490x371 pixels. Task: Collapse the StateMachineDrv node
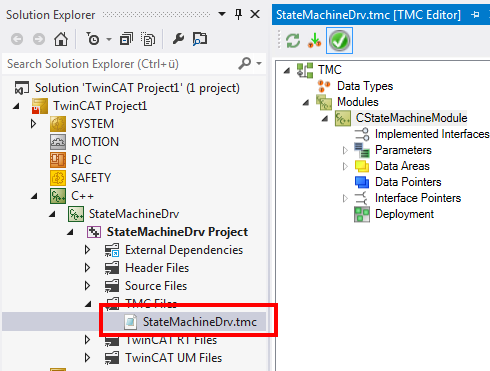click(x=52, y=214)
